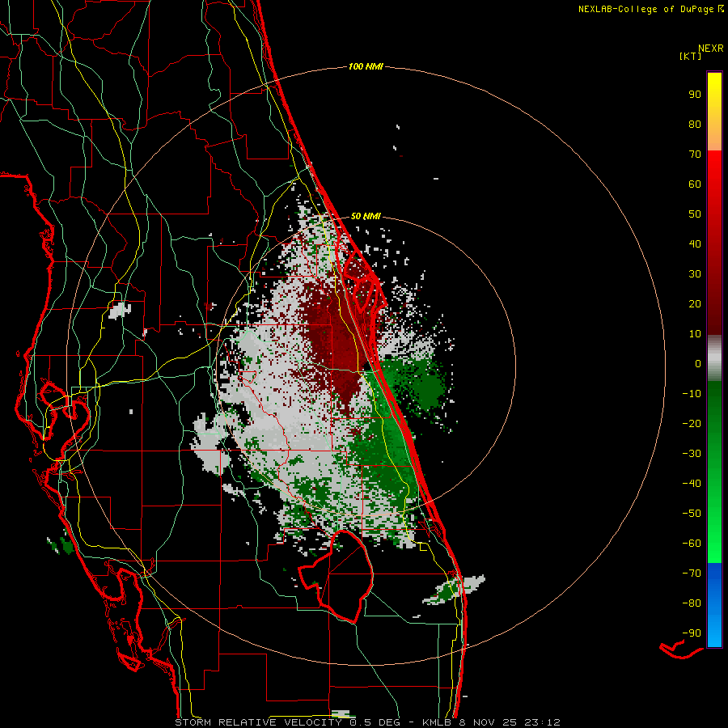Click the KMLB radar site identifier
Screen dimensions: 728x728
click(437, 722)
